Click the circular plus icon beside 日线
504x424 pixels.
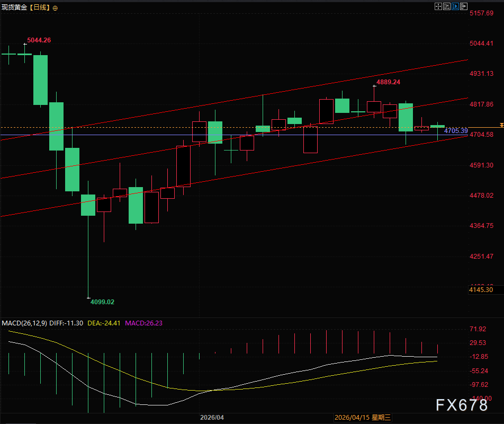[55, 8]
